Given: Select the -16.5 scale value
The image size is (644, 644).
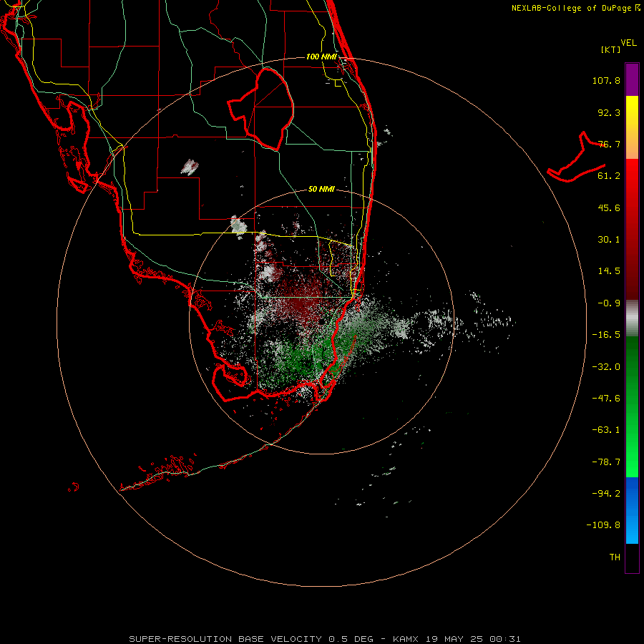Looking at the screenshot, I should click(x=606, y=335).
